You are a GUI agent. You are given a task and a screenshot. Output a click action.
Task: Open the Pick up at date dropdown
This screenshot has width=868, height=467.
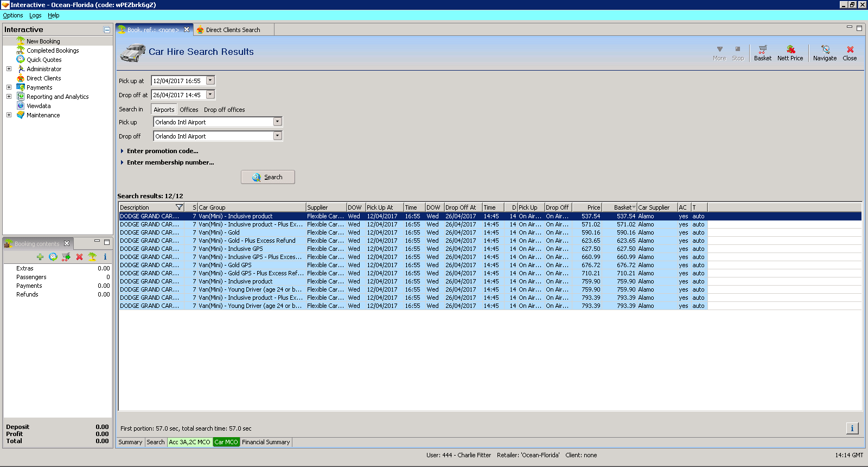[x=210, y=80]
